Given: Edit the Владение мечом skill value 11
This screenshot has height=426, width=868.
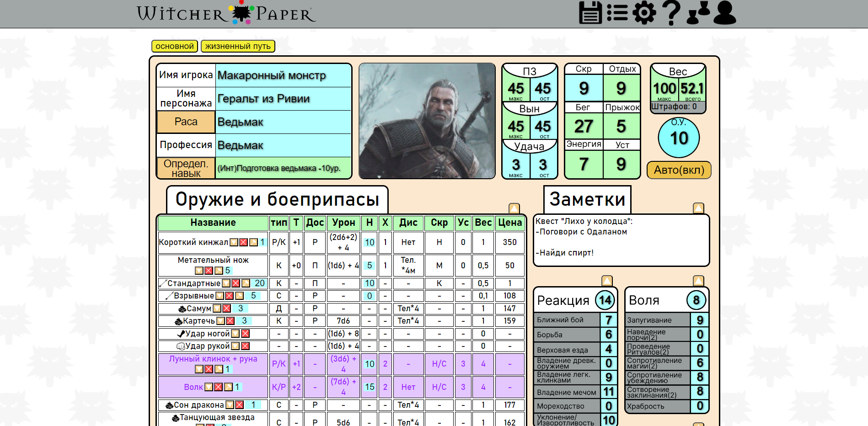Looking at the screenshot, I should (x=609, y=392).
